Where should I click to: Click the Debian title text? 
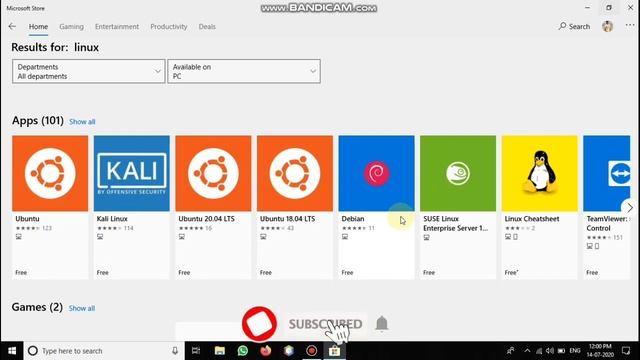[353, 219]
